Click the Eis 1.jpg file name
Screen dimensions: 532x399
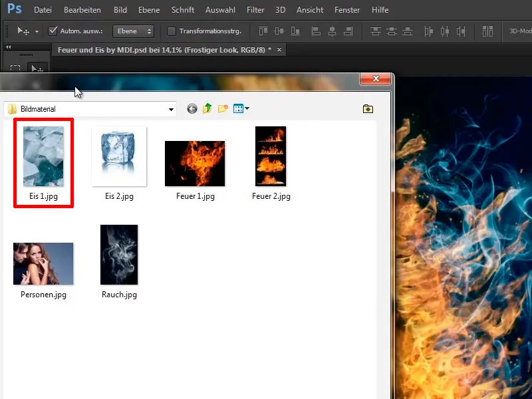[43, 196]
